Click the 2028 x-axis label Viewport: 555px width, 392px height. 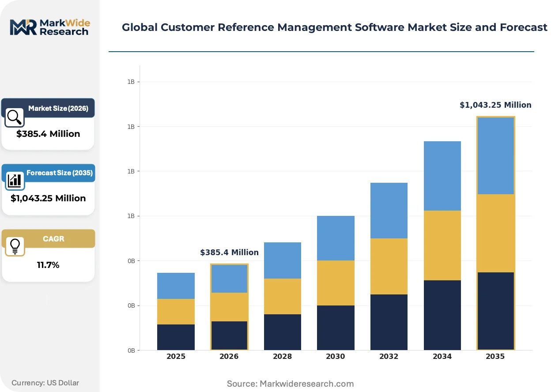coord(282,357)
